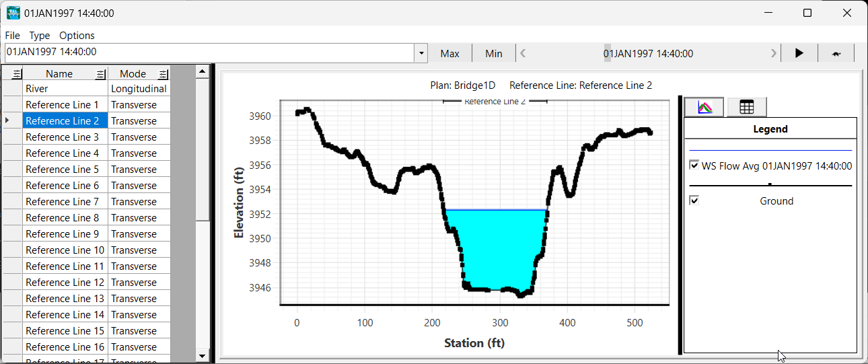Open the File menu
The image size is (868, 364).
(13, 36)
